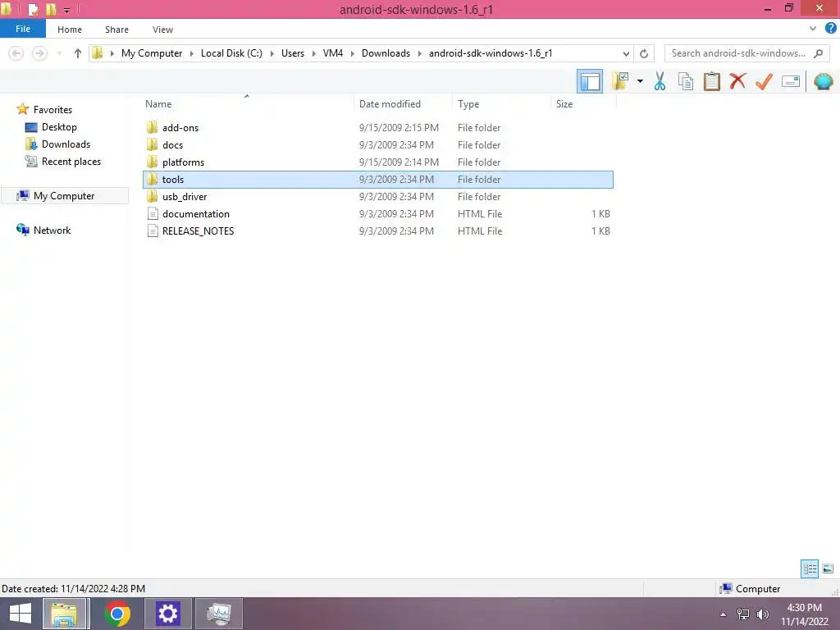Open the folder options dropdown arrow
The height and width of the screenshot is (630, 840).
640,81
